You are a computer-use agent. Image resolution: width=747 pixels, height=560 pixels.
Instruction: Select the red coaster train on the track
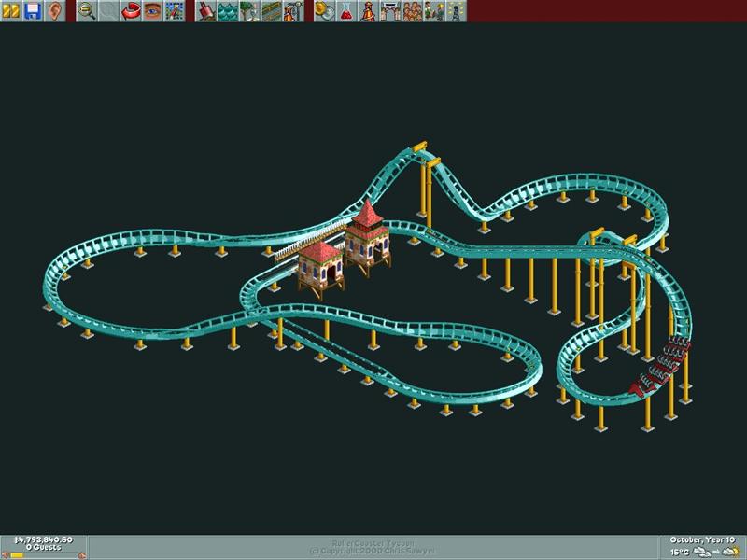pos(660,366)
